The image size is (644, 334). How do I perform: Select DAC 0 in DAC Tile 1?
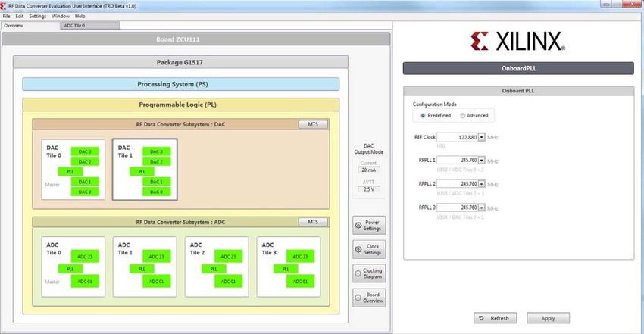157,192
